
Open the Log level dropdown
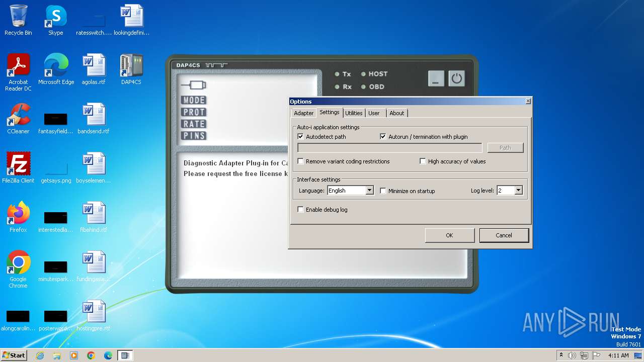coord(519,191)
